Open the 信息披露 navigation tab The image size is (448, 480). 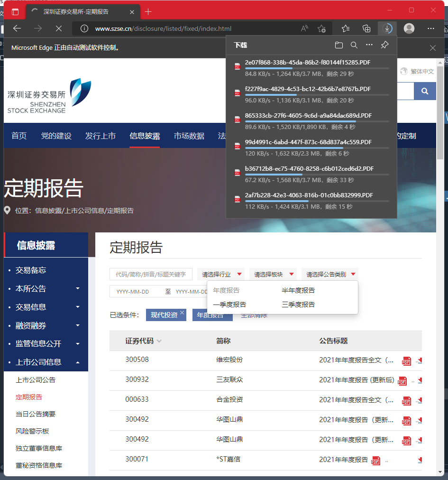[x=145, y=136]
